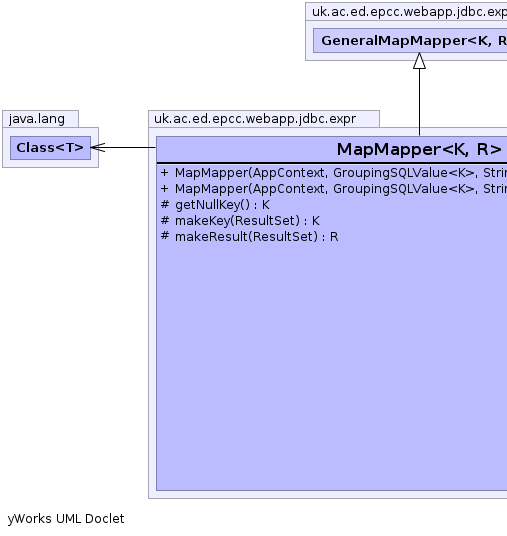Screen dimensions: 507x536
Task: Click the hash symbol beside makeResult
Action: pos(165,236)
